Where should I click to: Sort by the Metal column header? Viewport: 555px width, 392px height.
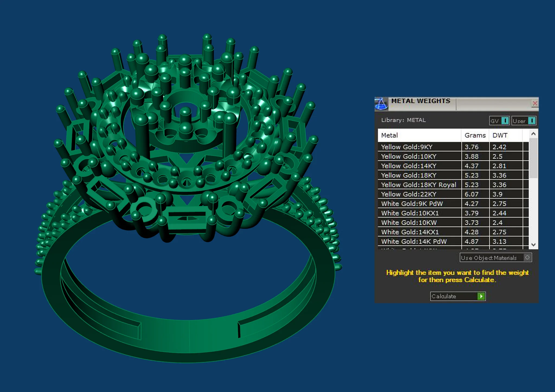click(420, 135)
